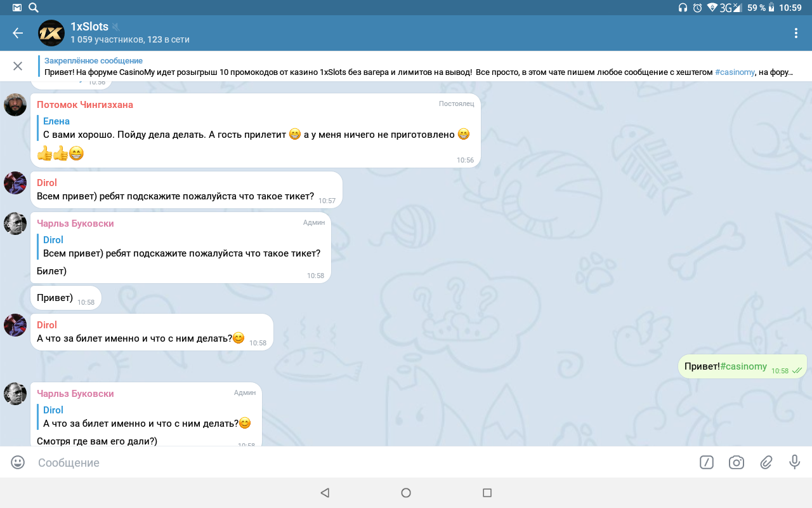Tap the #casinomy hashtag in your sent message
The image size is (812, 508).
743,366
